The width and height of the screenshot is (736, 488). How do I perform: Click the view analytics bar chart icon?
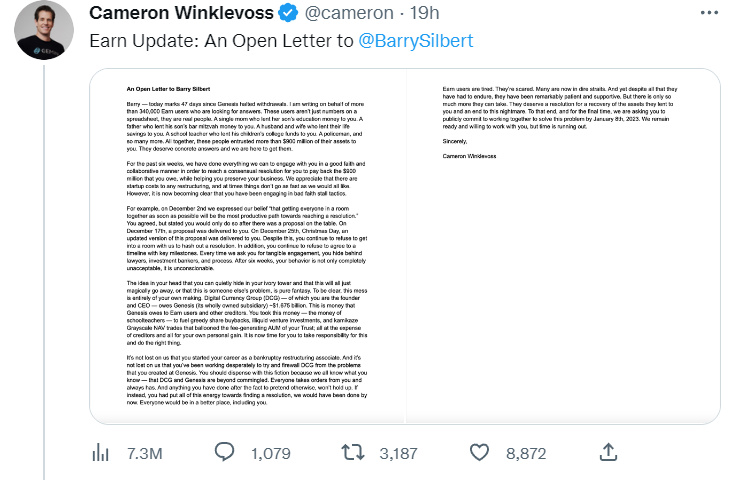100,453
